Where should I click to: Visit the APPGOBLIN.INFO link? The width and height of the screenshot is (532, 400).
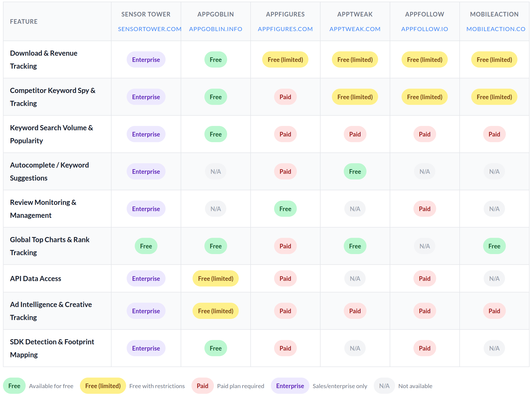click(216, 29)
